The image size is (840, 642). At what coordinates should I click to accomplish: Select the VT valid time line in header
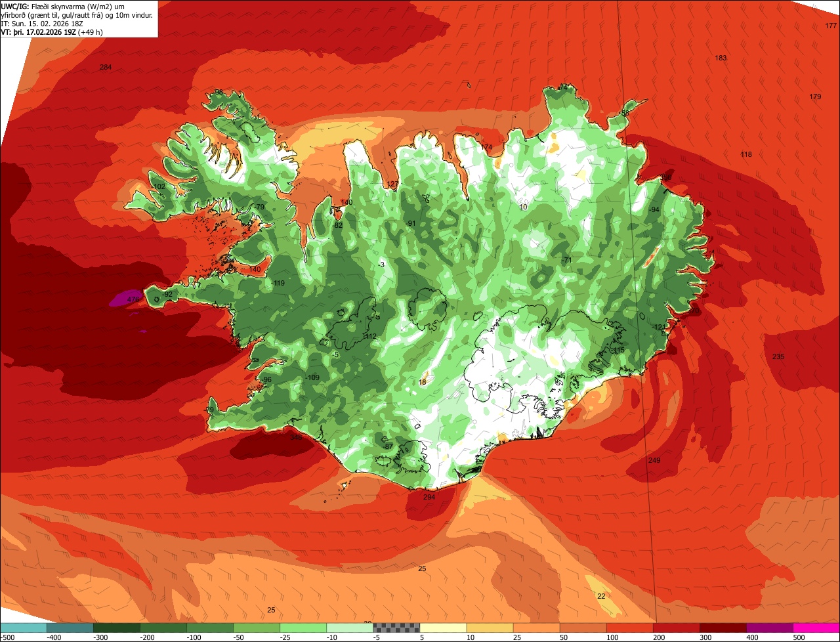click(52, 32)
